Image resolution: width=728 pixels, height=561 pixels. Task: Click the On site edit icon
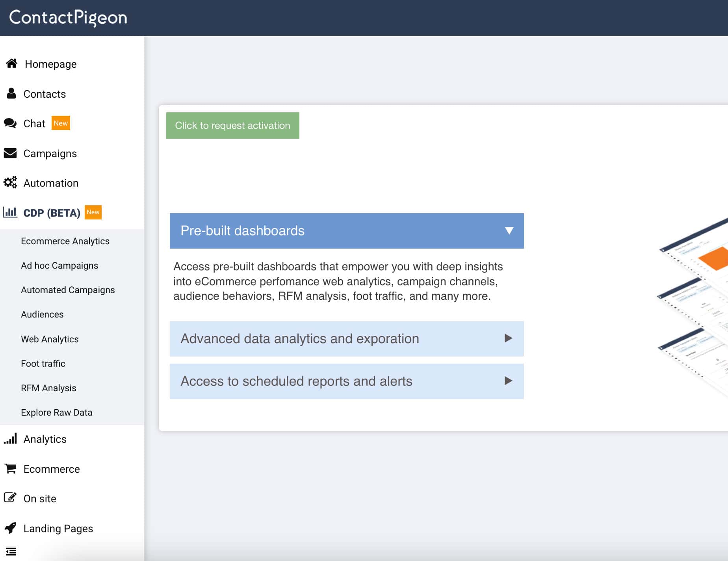coord(10,498)
